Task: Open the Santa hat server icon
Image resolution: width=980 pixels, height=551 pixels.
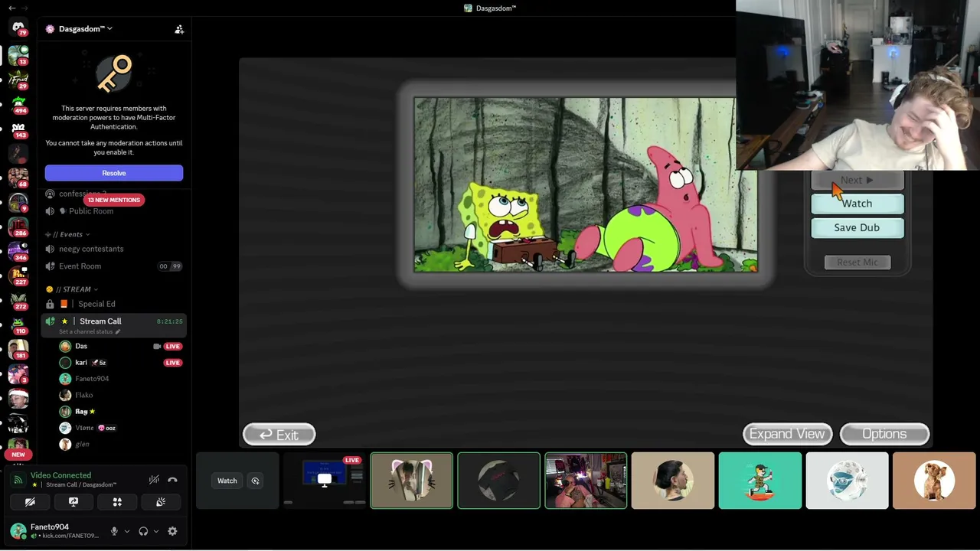Action: coord(18,398)
